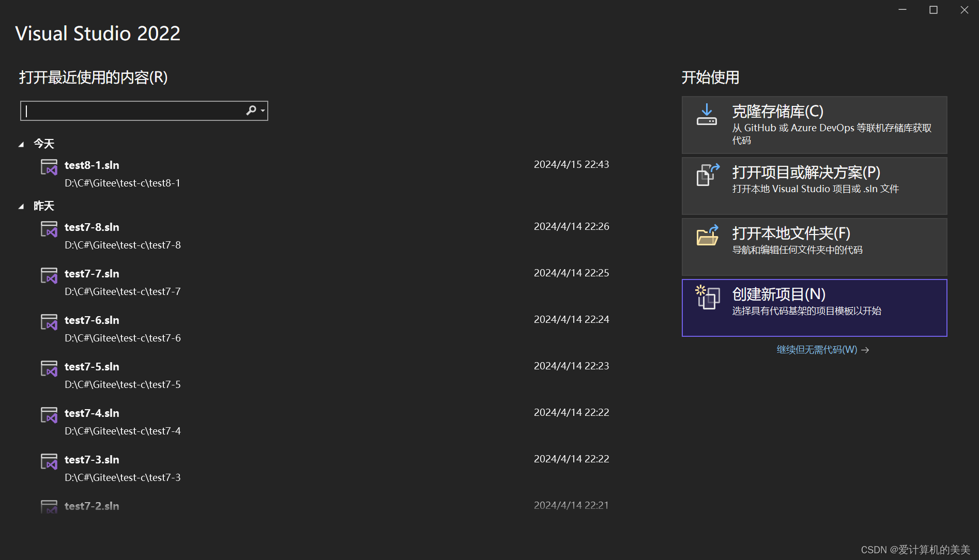Click path D:\C#\Gitee\test-c\test7-7
Viewport: 979px width, 560px height.
tap(123, 291)
